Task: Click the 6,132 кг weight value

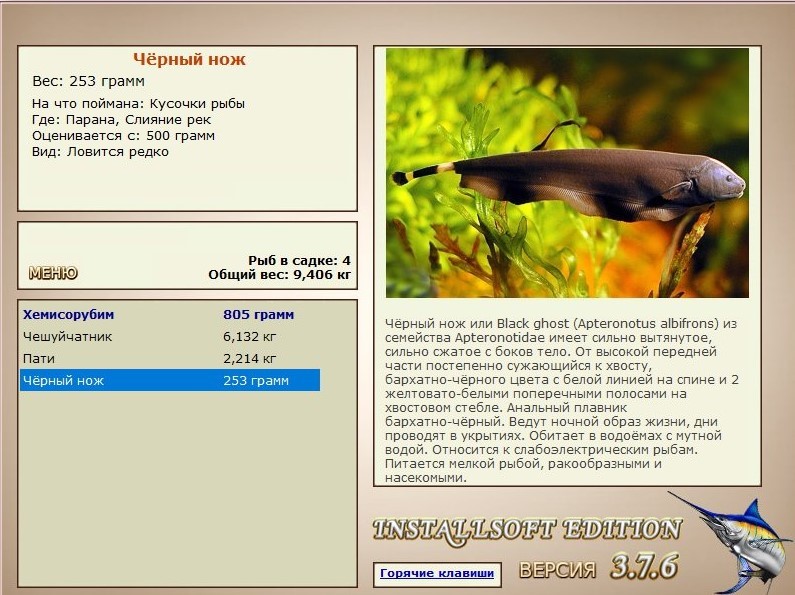Action: (x=249, y=337)
